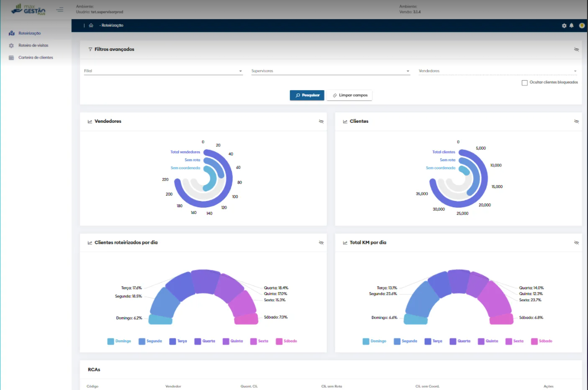Click the Roteirização sidebar icon
The image size is (588, 390).
(x=12, y=33)
